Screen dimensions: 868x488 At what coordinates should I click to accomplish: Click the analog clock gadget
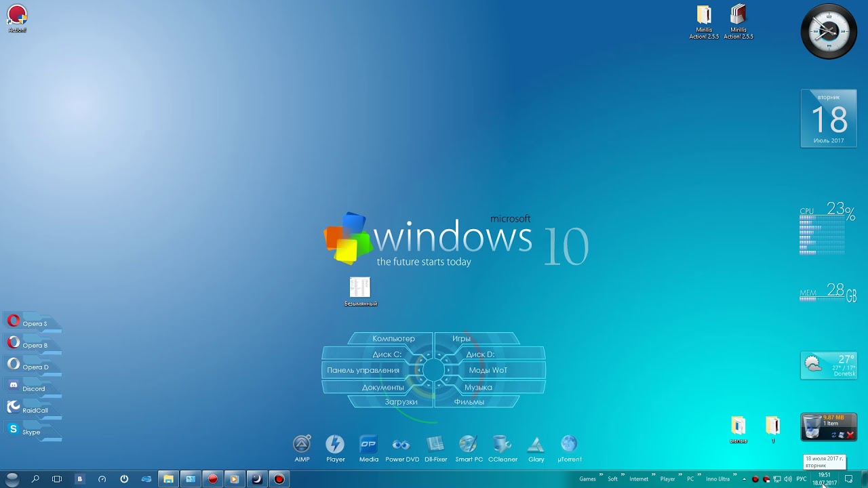click(829, 31)
